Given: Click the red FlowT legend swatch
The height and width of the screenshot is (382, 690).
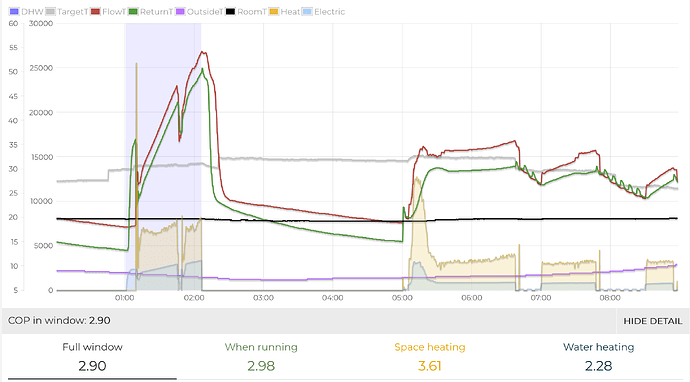Looking at the screenshot, I should pyautogui.click(x=95, y=12).
